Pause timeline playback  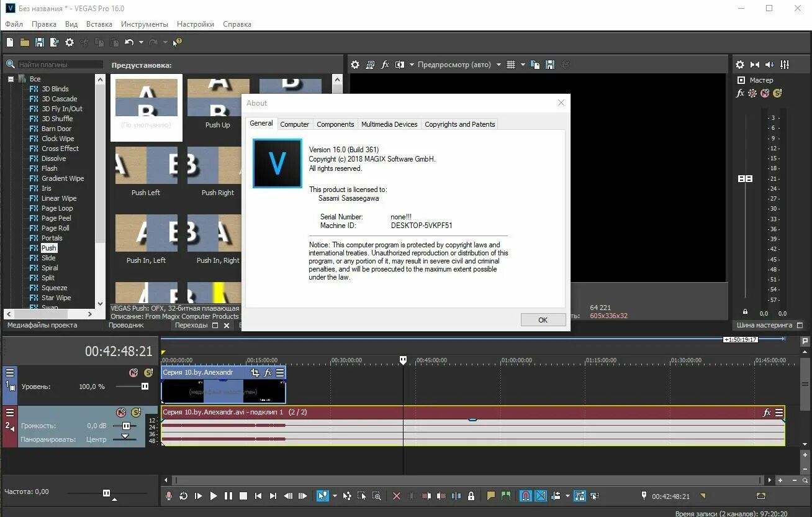tap(228, 496)
